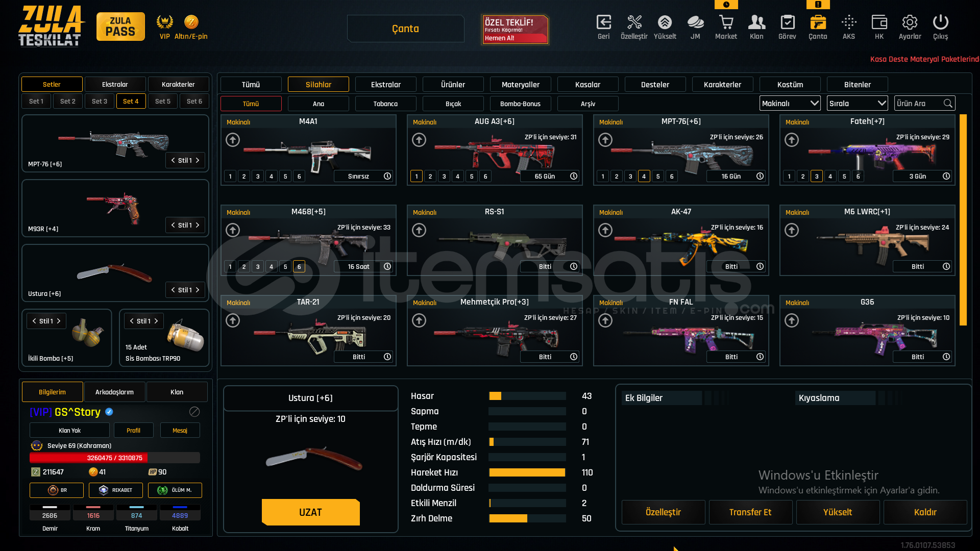The image size is (980, 551).
Task: Select Set 6 loadout
Action: tap(194, 102)
